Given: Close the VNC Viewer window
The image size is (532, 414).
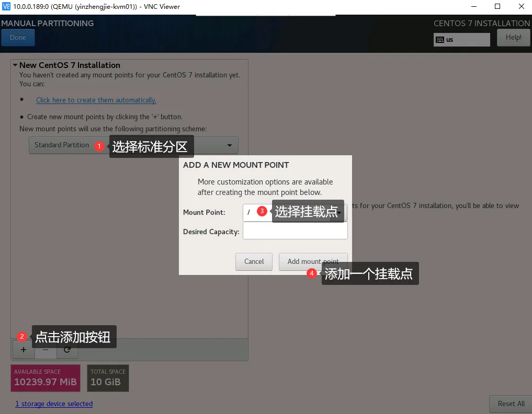Looking at the screenshot, I should tap(522, 6).
